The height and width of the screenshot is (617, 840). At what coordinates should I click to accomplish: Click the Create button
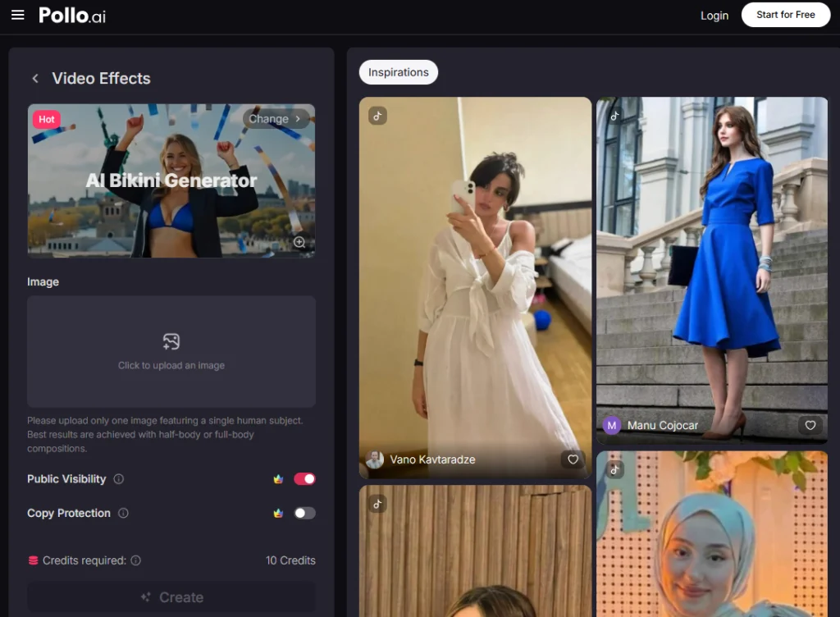click(x=171, y=597)
